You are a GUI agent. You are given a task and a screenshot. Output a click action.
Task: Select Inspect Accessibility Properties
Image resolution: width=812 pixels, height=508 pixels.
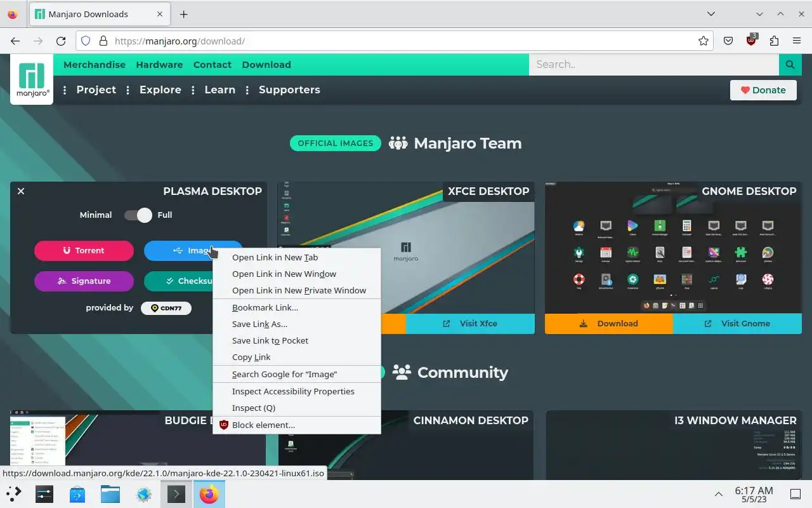297,391
